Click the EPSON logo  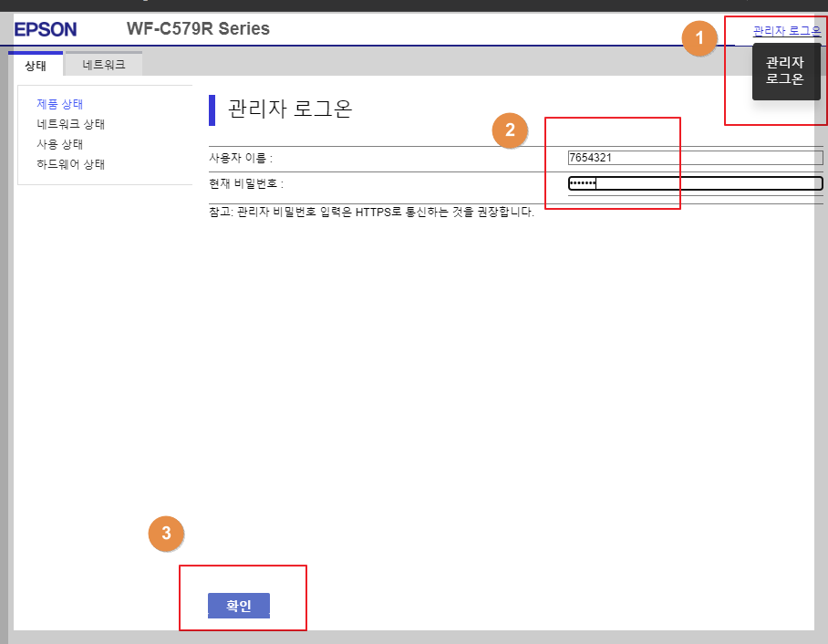[46, 29]
